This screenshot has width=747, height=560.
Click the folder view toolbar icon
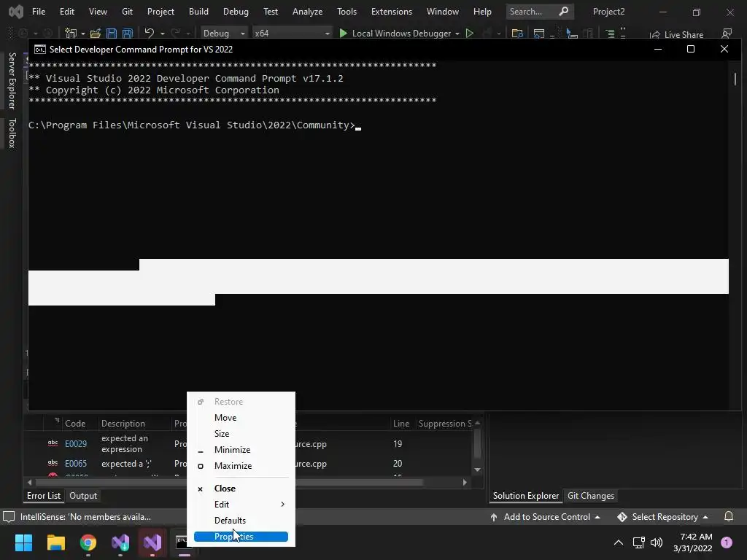point(517,34)
